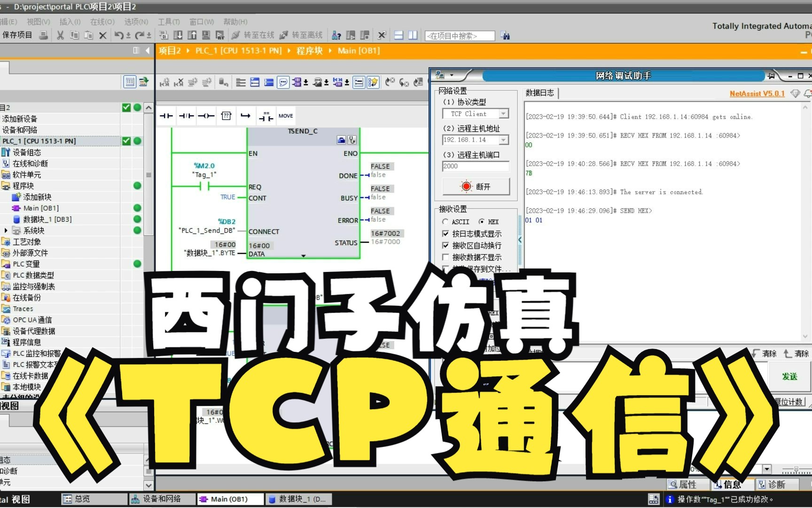Image resolution: width=812 pixels, height=508 pixels.
Task: Click the 转至在线 toolbar button
Action: 258,35
